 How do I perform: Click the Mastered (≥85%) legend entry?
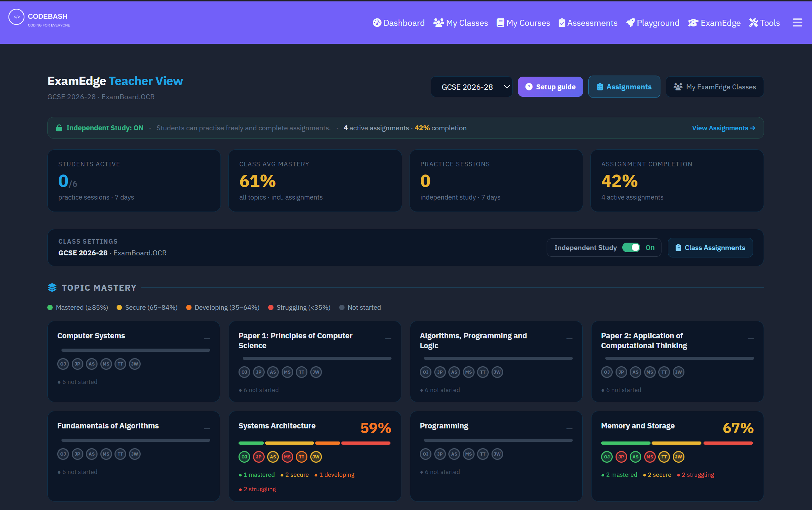(78, 307)
